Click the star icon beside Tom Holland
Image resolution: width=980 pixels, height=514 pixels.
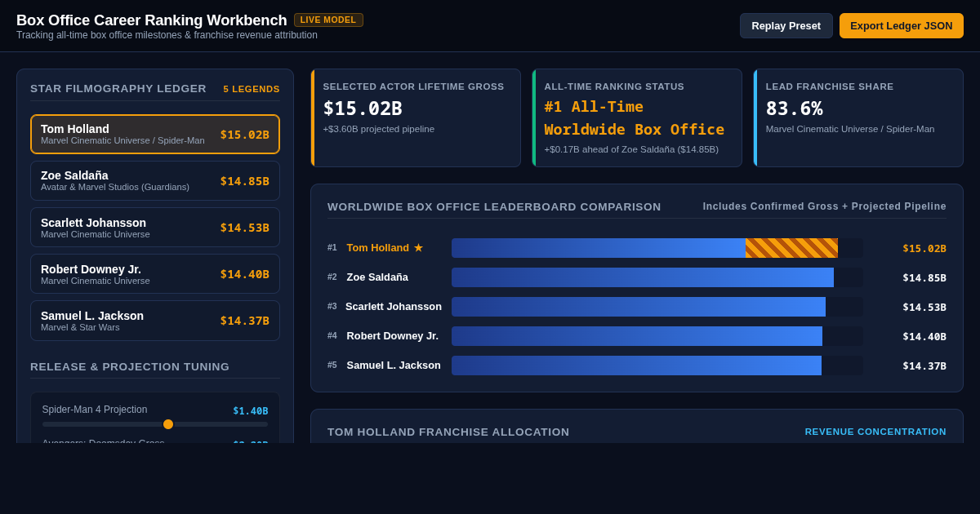click(x=418, y=248)
